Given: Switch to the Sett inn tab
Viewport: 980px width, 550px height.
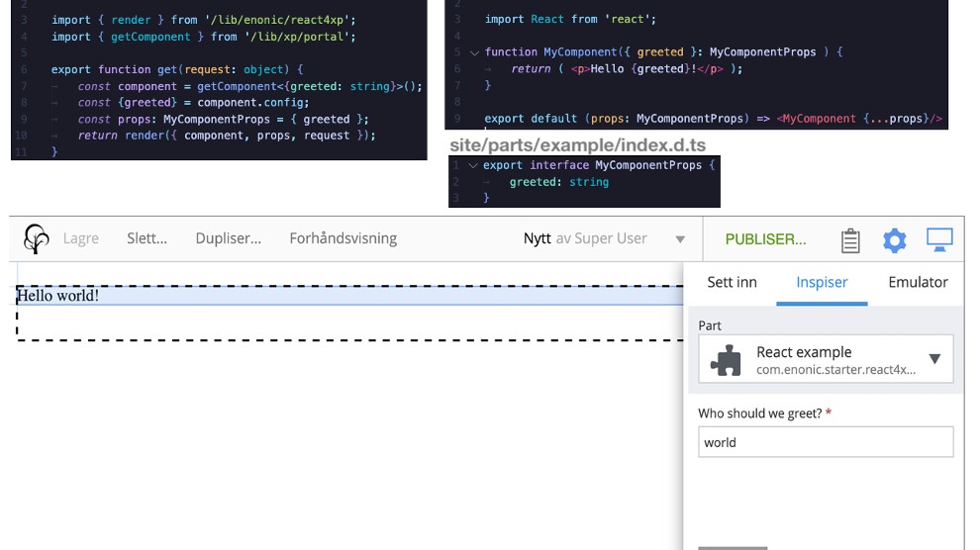Looking at the screenshot, I should point(732,282).
